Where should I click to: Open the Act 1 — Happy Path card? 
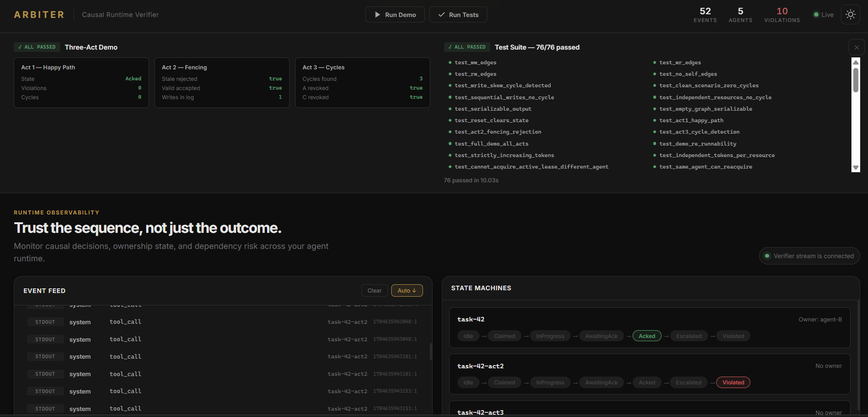[81, 83]
